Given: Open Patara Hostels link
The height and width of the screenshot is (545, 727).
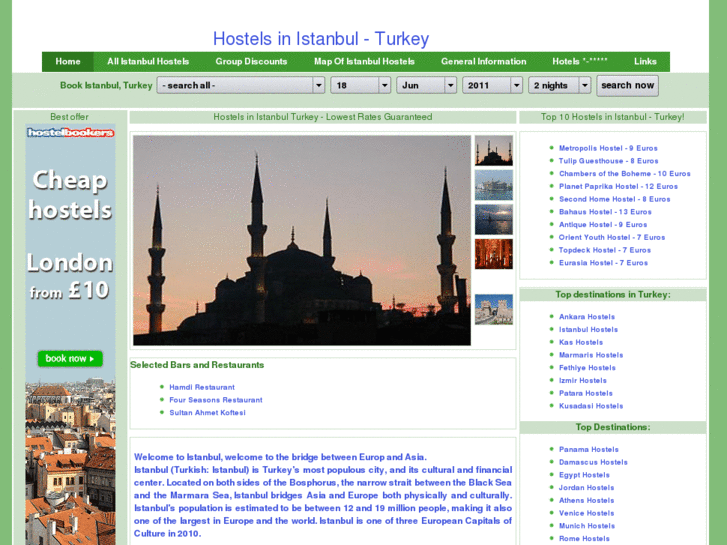Looking at the screenshot, I should tap(586, 393).
